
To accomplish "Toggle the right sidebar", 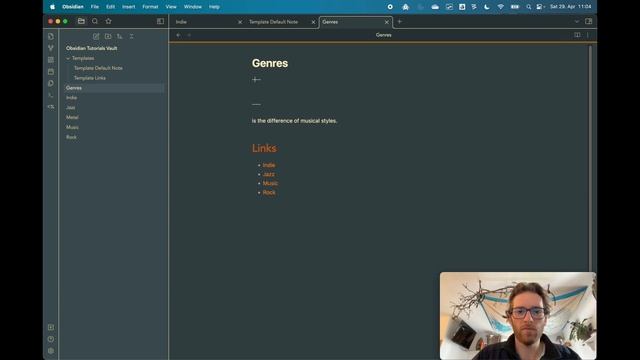I will (589, 21).
